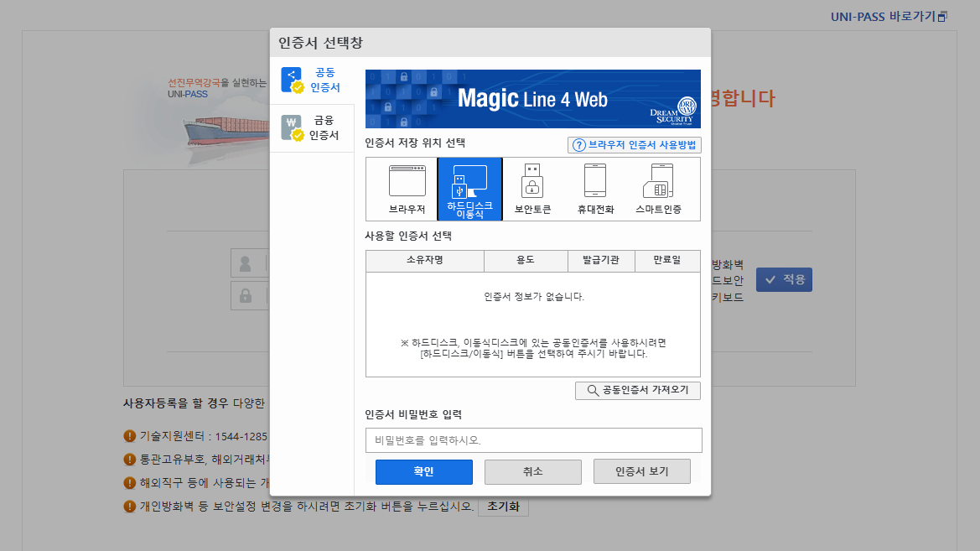Focus the 인증서 비밀번호 input field
The width and height of the screenshot is (980, 551).
point(533,440)
